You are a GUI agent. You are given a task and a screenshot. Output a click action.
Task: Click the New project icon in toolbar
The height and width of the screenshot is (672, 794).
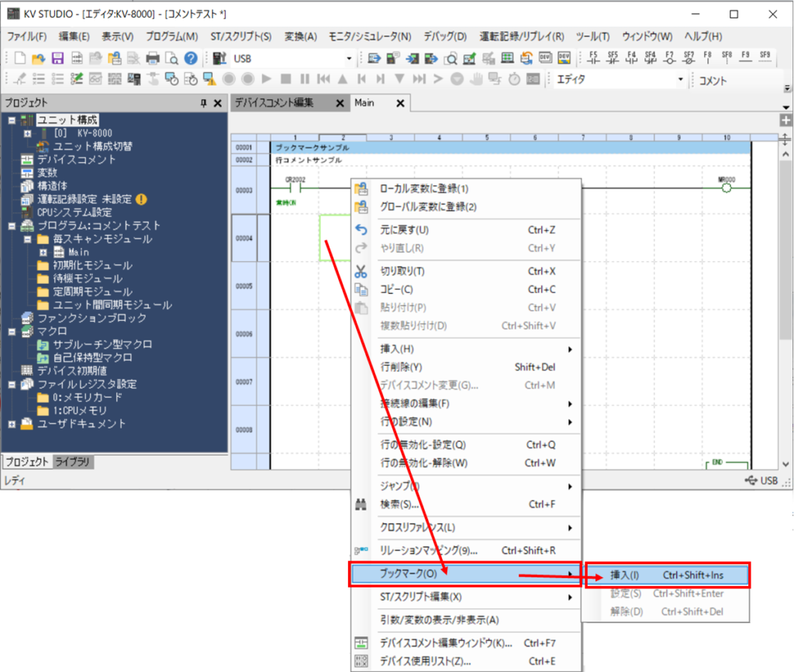(x=19, y=58)
